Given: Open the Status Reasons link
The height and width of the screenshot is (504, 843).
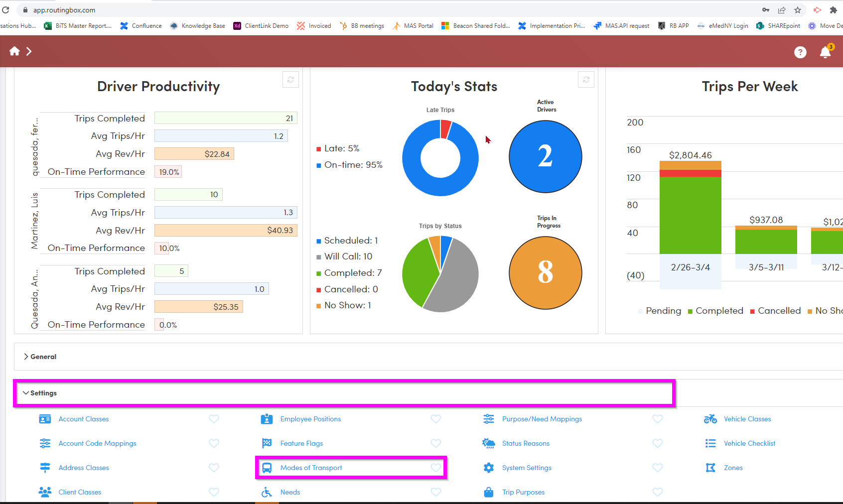Looking at the screenshot, I should point(526,444).
